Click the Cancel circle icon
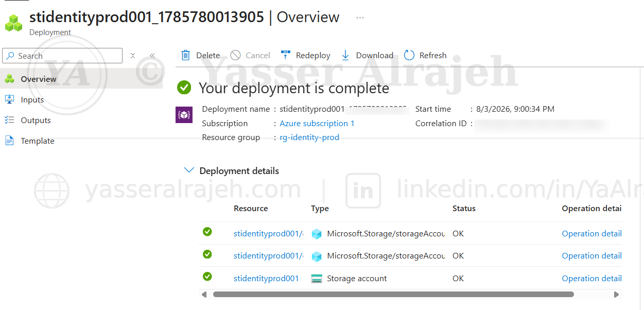Viewport: 644px width, 310px height. click(x=235, y=55)
